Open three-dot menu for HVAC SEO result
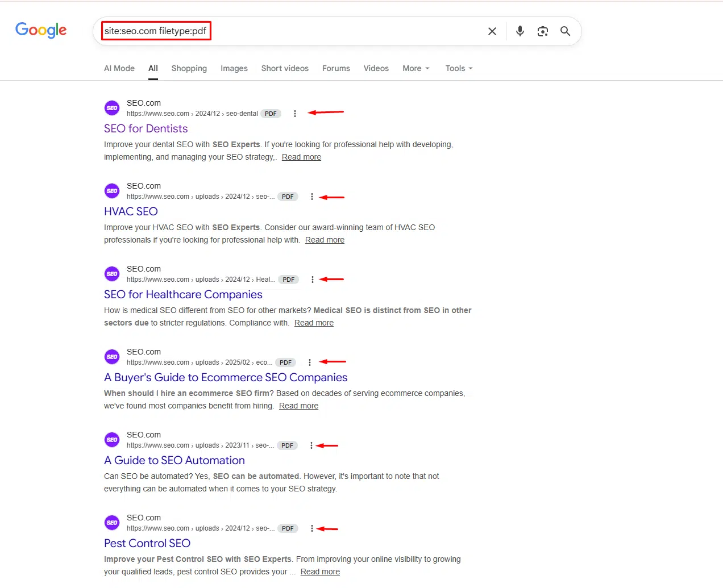 (311, 197)
